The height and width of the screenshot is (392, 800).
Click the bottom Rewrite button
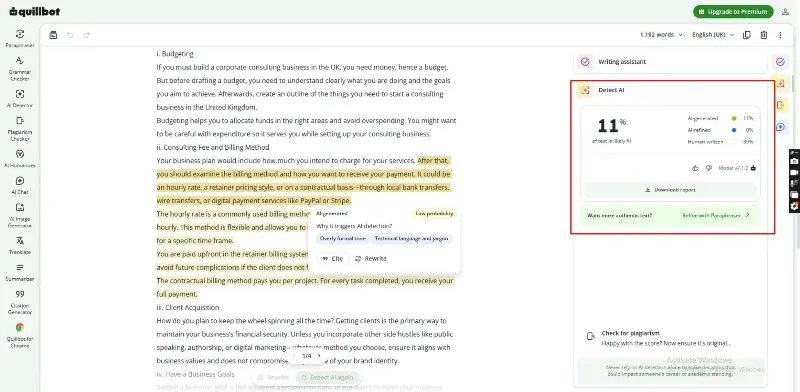[273, 378]
